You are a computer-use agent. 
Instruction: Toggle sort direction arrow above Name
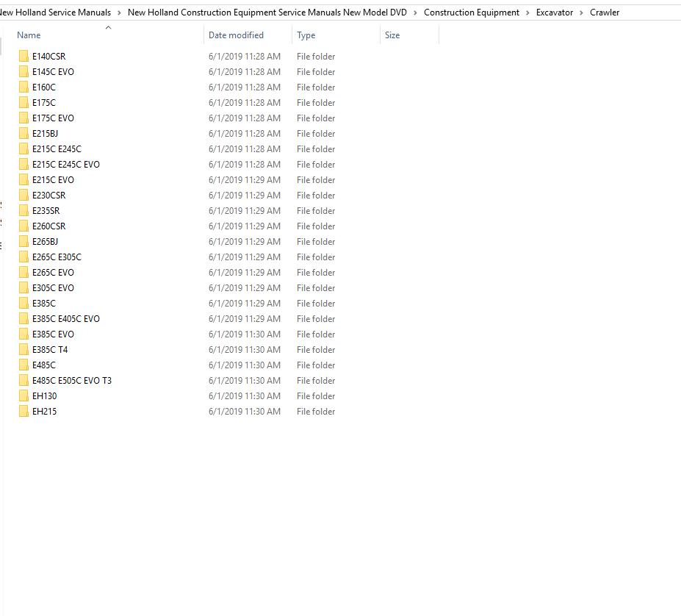tap(109, 27)
